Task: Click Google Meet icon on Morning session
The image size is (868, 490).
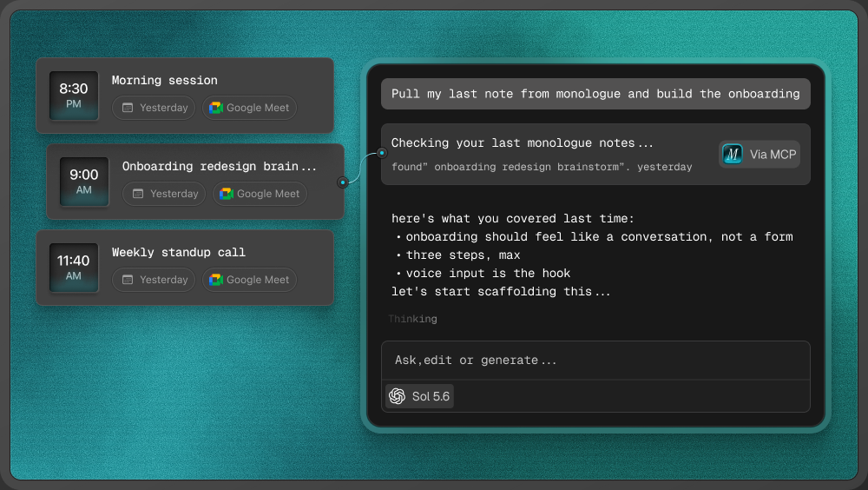Action: 215,108
